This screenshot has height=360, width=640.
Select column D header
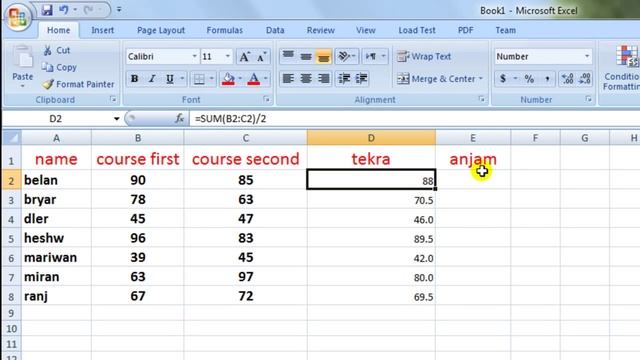(x=371, y=138)
